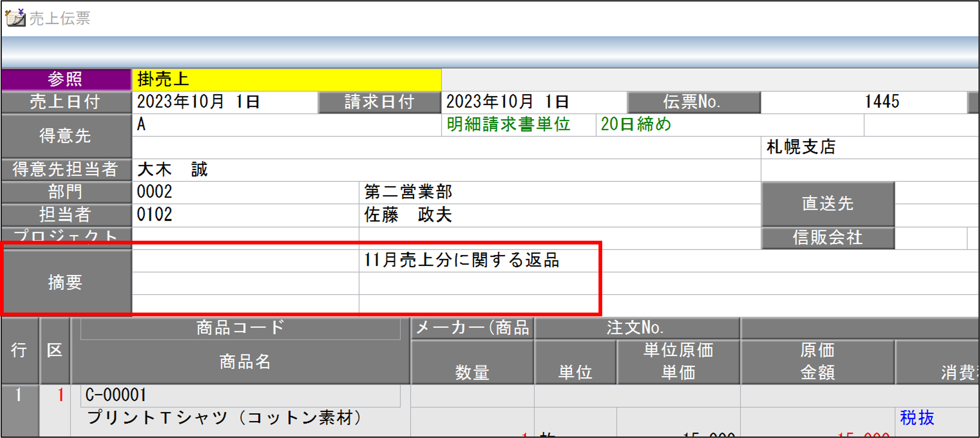Click the 明細請求書単位 text

(509, 125)
